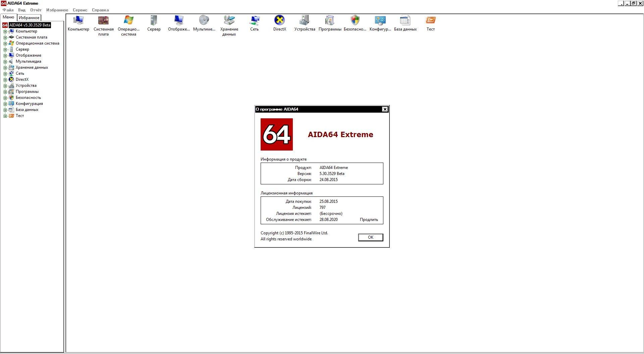The image size is (644, 354).
Task: Expand the Операционная система tree node
Action: coord(5,44)
